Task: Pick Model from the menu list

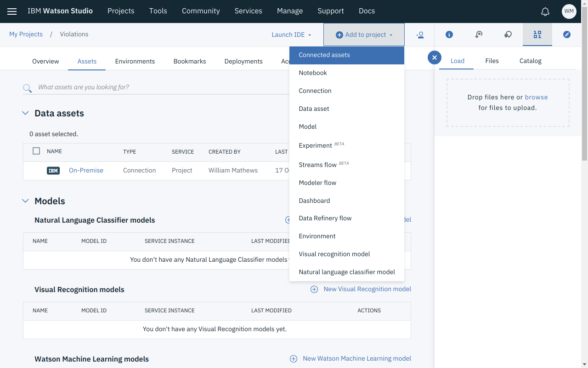Action: [347, 126]
